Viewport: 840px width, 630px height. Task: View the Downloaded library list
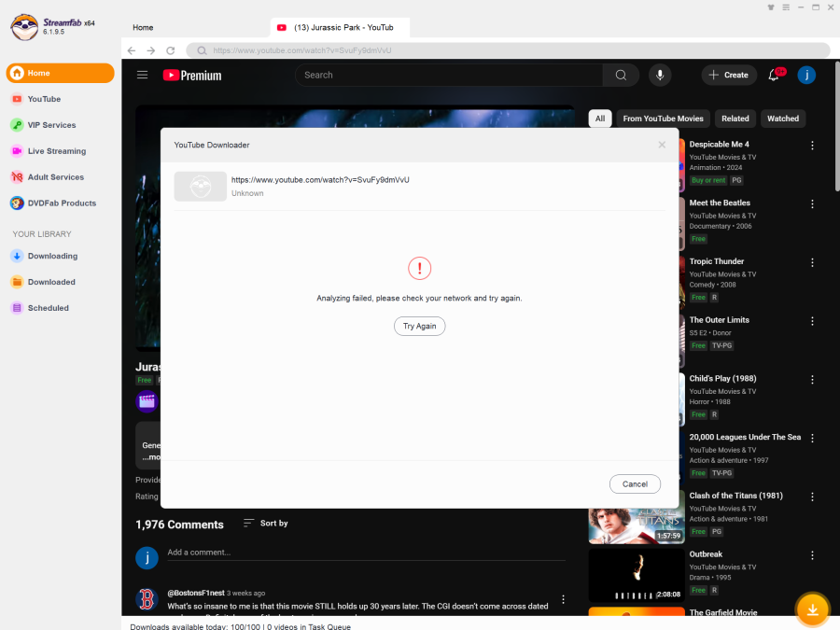[x=43, y=282]
